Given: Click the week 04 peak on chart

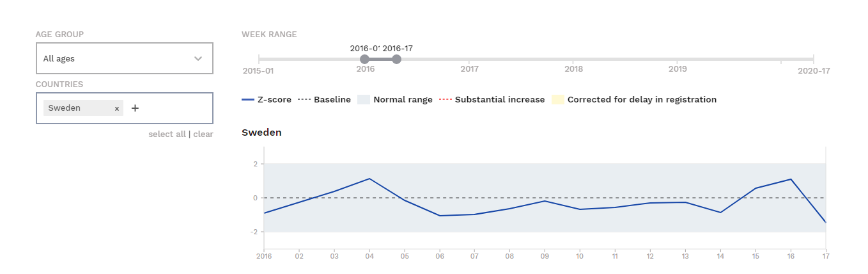Looking at the screenshot, I should 369,179.
